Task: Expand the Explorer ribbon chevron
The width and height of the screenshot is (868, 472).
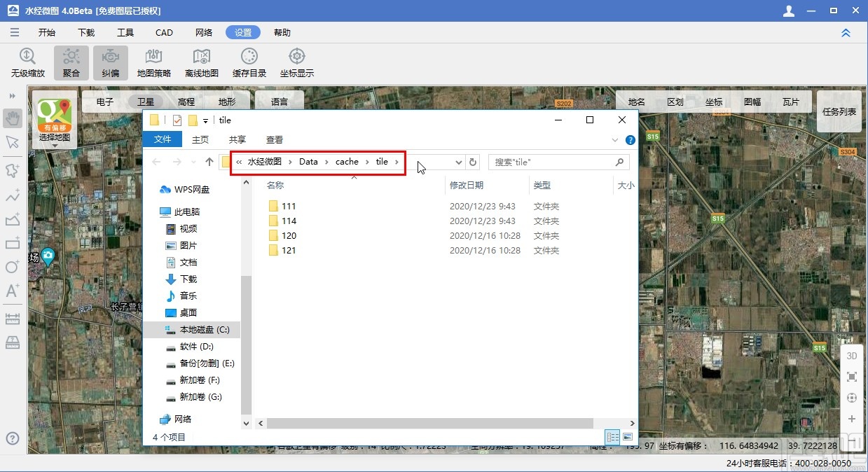Action: 616,140
